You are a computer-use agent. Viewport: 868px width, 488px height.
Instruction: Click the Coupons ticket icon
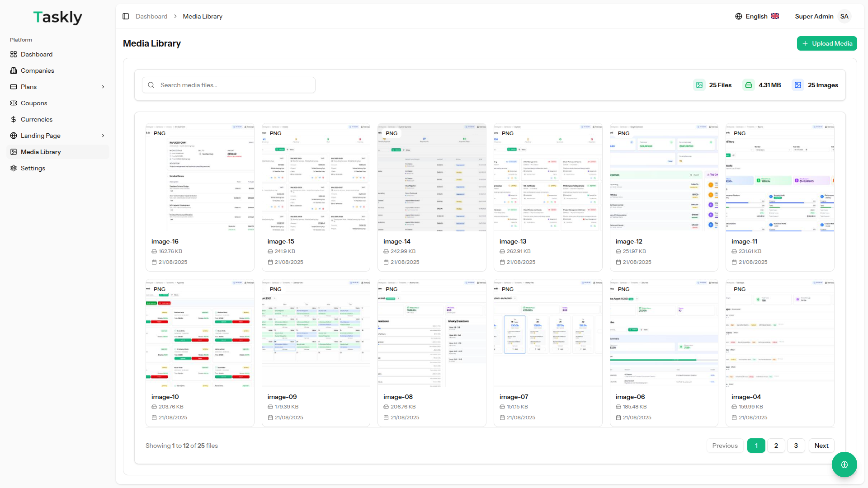(x=14, y=103)
